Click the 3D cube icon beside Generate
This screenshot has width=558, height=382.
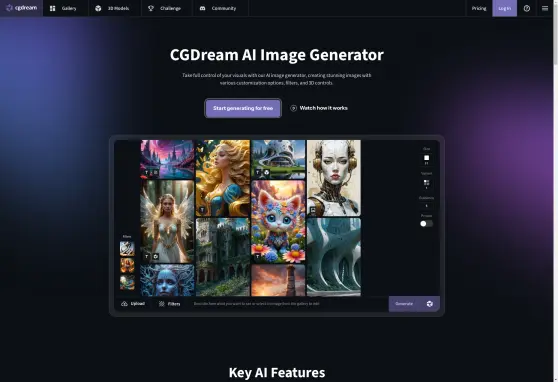[430, 304]
